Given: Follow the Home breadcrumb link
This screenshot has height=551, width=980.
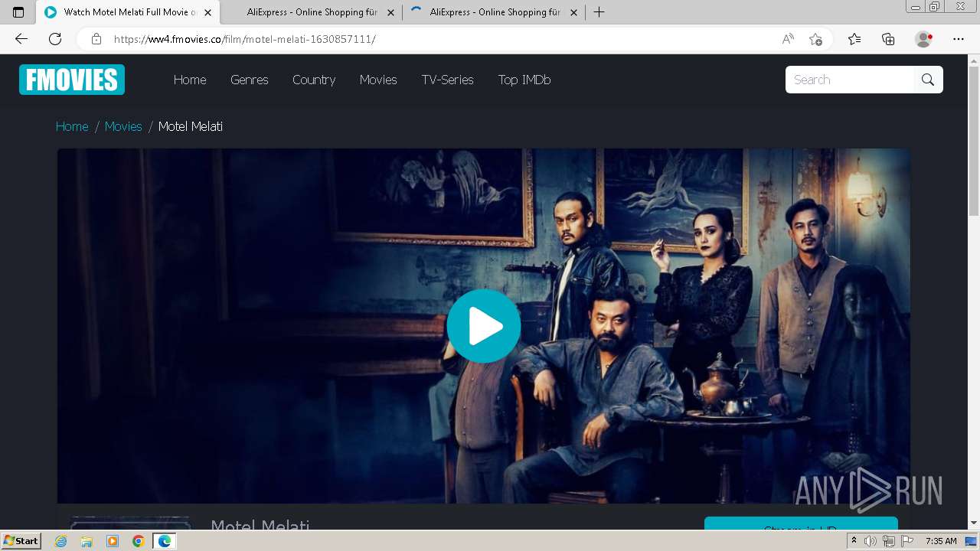Looking at the screenshot, I should click(x=72, y=126).
